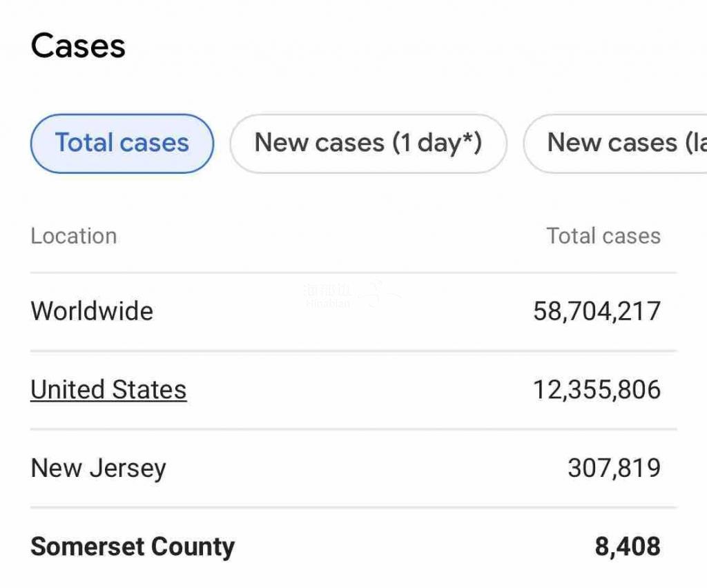The image size is (707, 588).
Task: Click the United States total 12,355,806
Action: pos(597,390)
